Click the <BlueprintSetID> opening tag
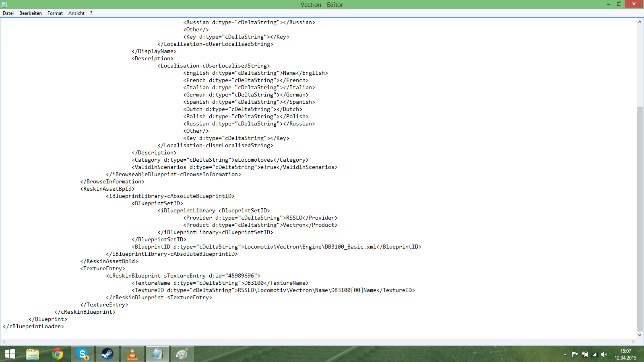Viewport: 644px width, 362px height. tap(157, 204)
